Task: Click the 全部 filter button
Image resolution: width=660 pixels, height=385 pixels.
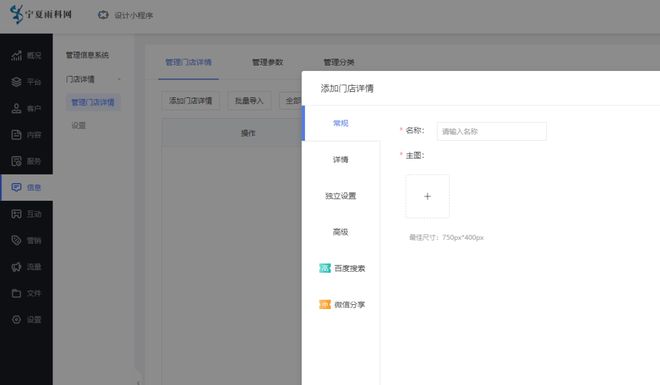Action: point(290,101)
